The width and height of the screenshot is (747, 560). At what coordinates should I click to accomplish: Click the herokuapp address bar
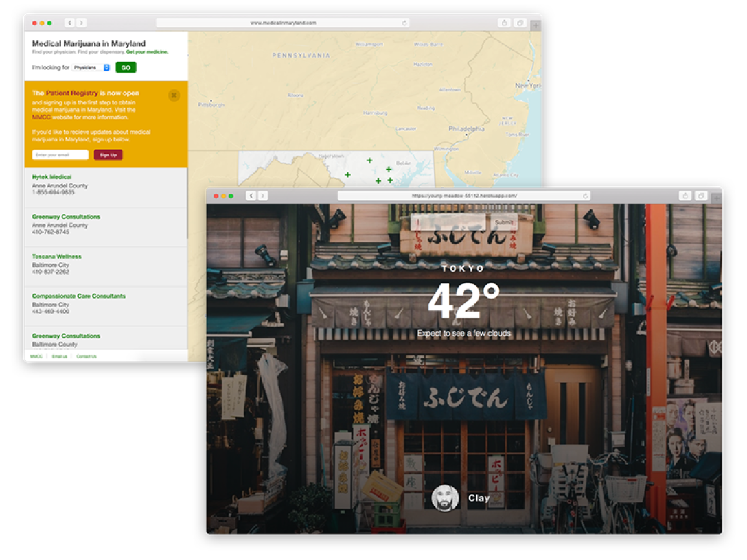click(464, 196)
